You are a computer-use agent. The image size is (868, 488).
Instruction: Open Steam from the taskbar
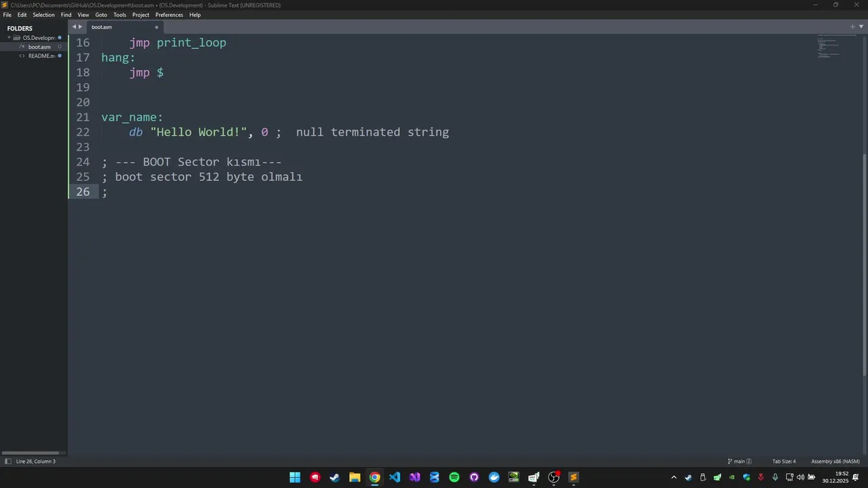pos(334,477)
